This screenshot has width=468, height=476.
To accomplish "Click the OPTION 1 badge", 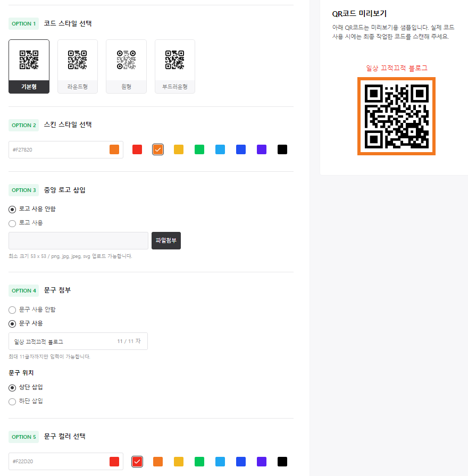I will [24, 24].
